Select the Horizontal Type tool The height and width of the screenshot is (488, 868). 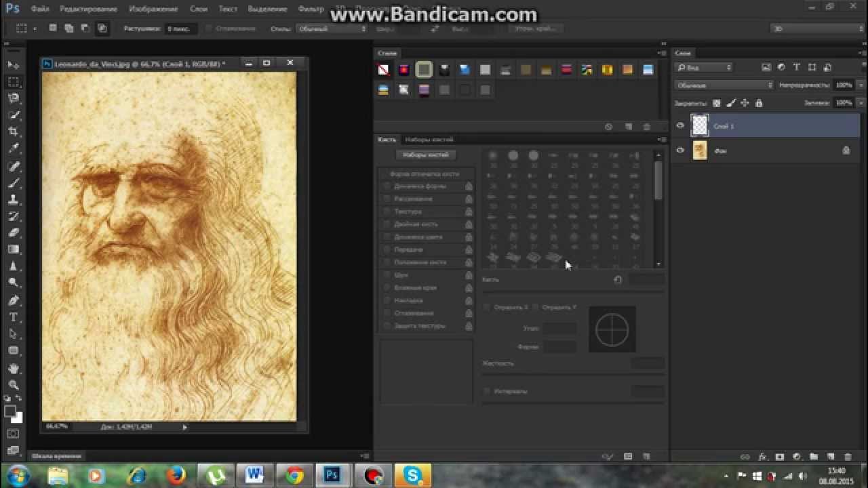[x=14, y=317]
